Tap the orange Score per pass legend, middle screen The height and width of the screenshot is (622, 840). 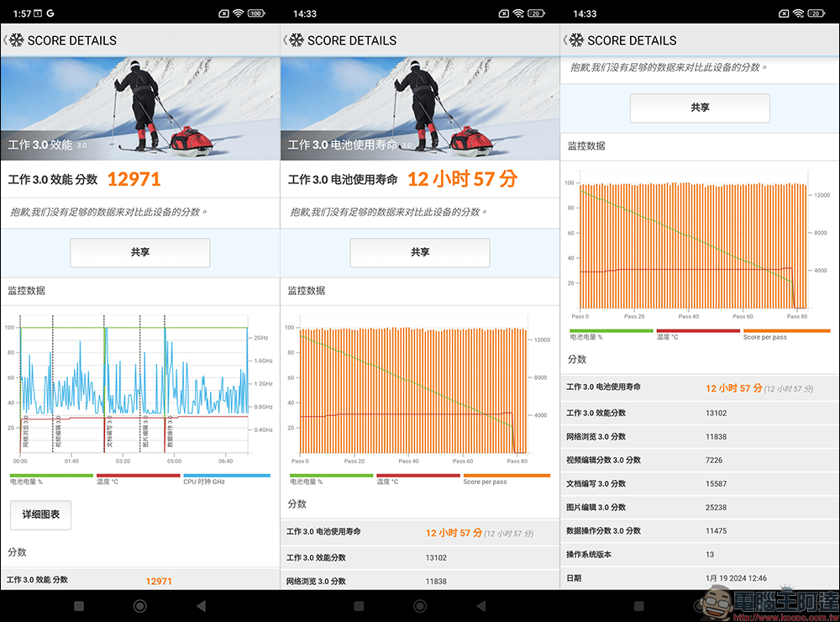pyautogui.click(x=507, y=479)
